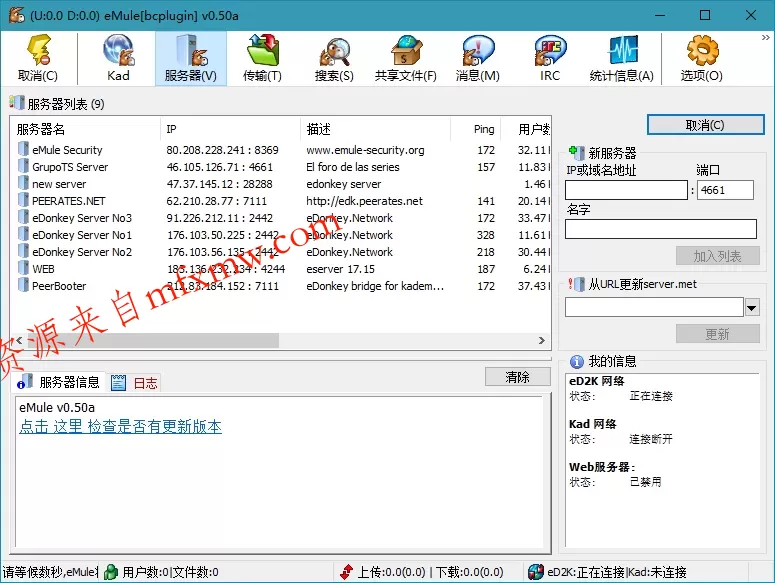Select the PeerBooter server icon
The height and width of the screenshot is (583, 775).
pyautogui.click(x=23, y=285)
